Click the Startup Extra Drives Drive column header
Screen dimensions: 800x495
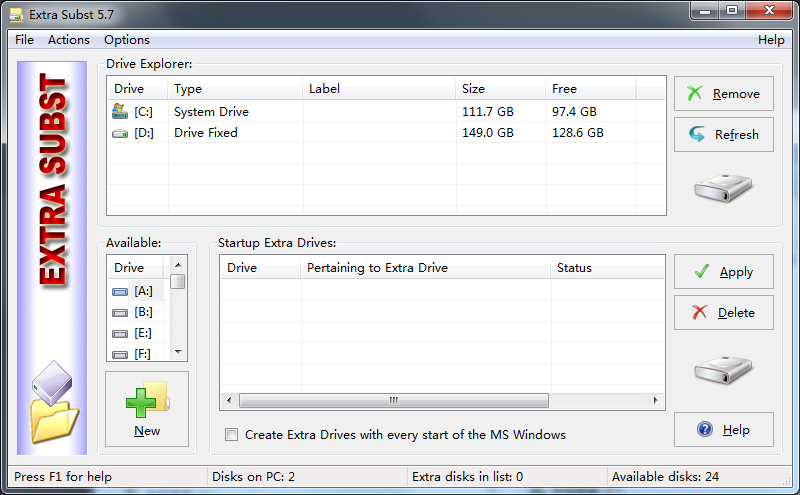[260, 268]
